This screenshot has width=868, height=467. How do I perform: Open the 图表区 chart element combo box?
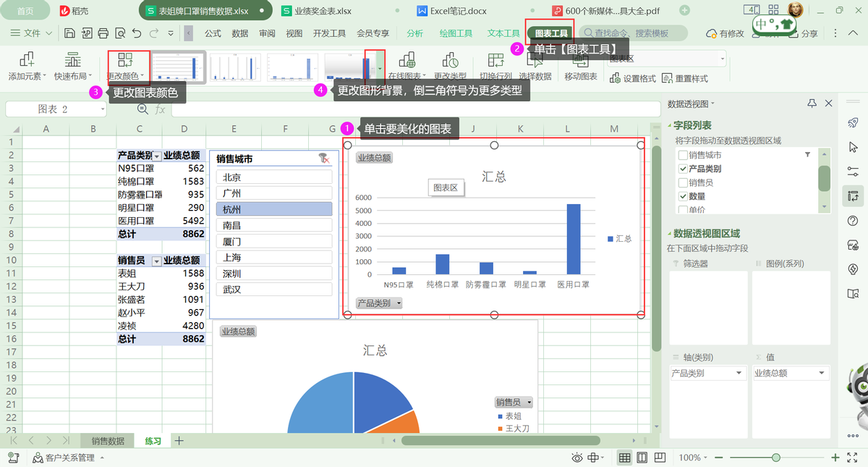[x=666, y=59]
